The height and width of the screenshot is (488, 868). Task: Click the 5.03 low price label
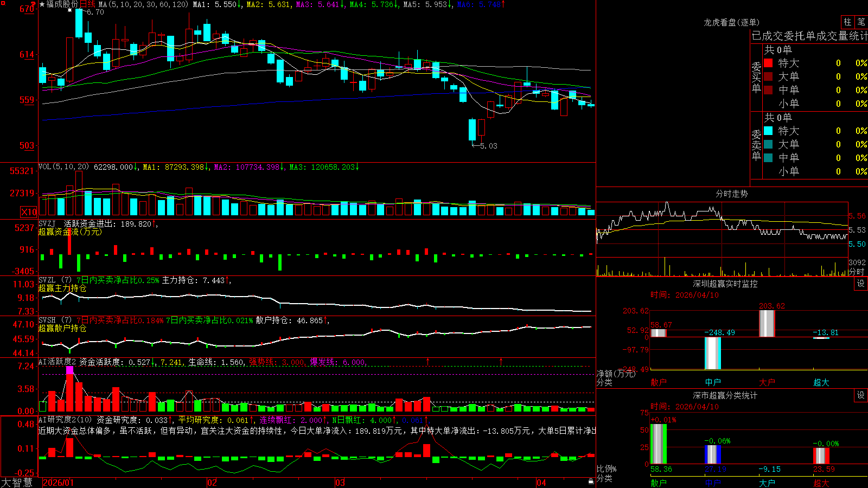coord(488,146)
